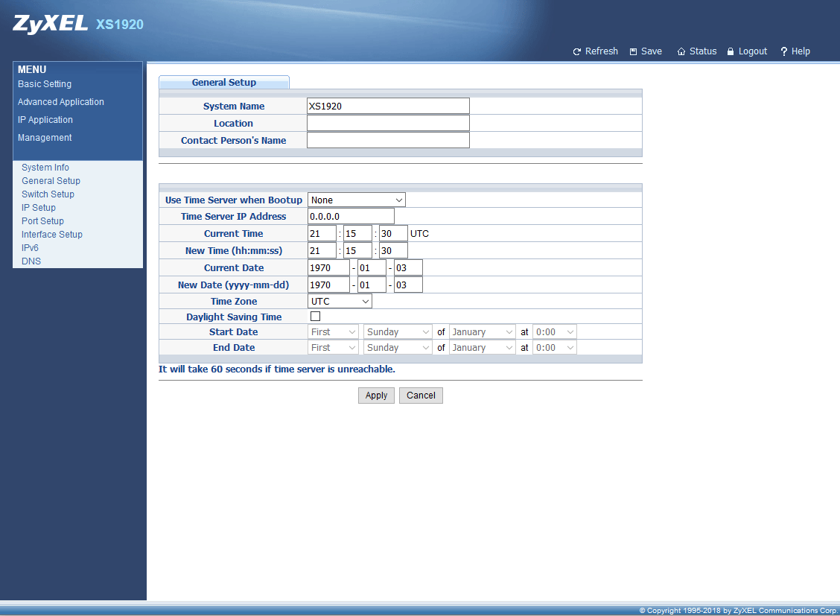Click the Status link text
840x616 pixels.
tap(703, 51)
